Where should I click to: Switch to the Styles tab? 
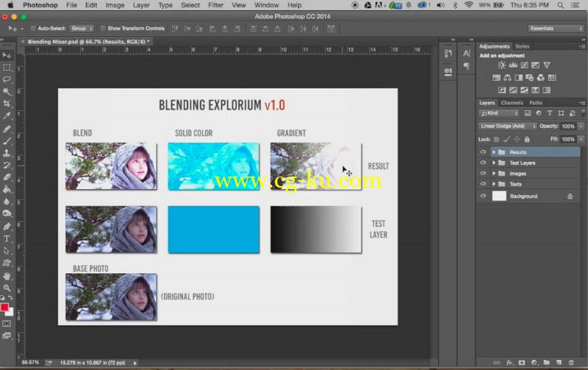[x=522, y=46]
